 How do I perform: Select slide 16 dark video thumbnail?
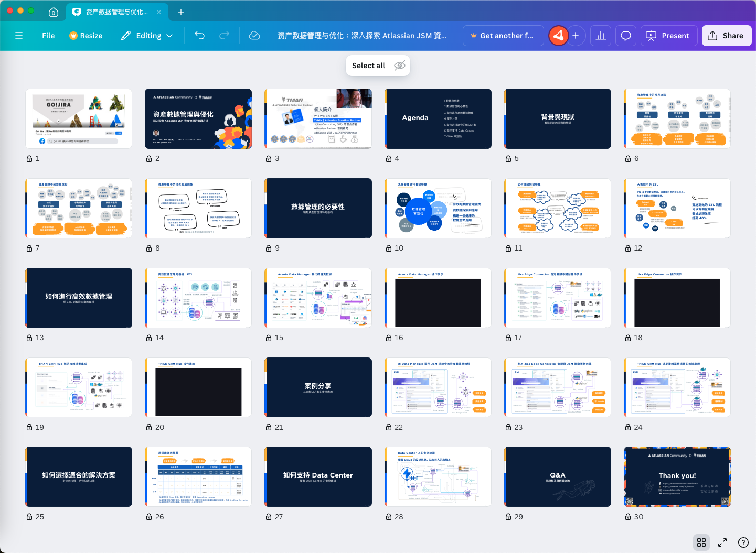click(438, 298)
